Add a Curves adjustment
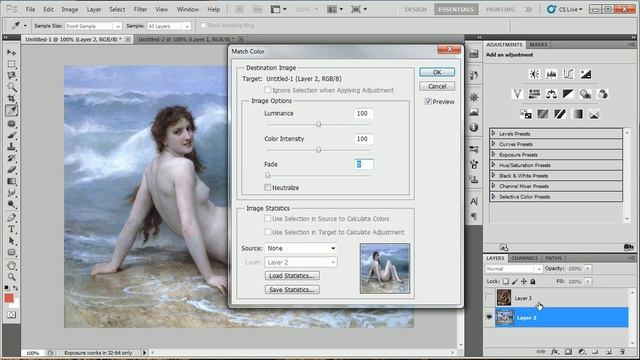 [x=568, y=74]
